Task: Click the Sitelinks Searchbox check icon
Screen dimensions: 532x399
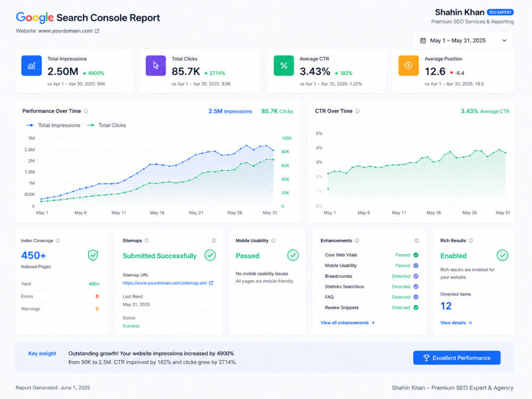Action: 416,287
